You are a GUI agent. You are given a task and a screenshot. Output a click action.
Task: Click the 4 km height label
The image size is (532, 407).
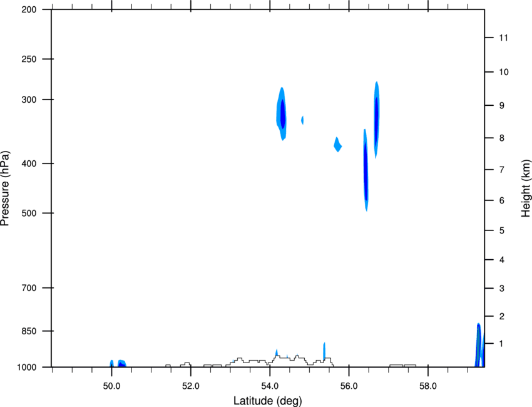502,260
